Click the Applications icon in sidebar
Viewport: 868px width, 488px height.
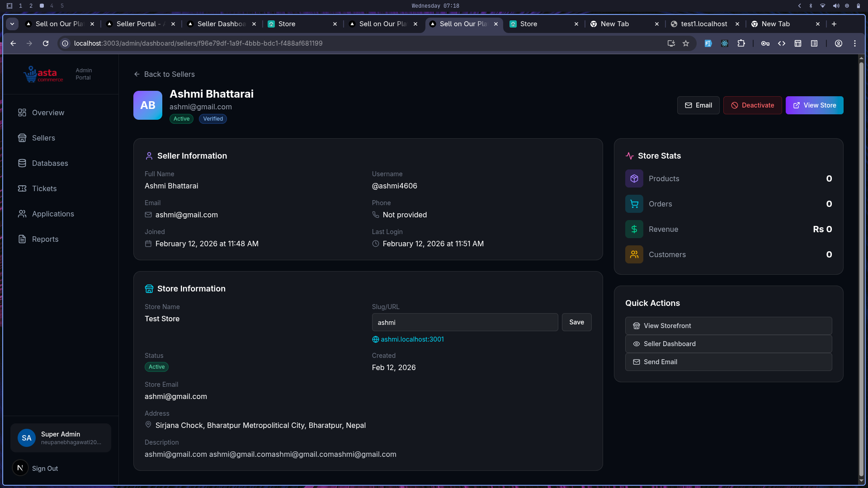point(23,214)
